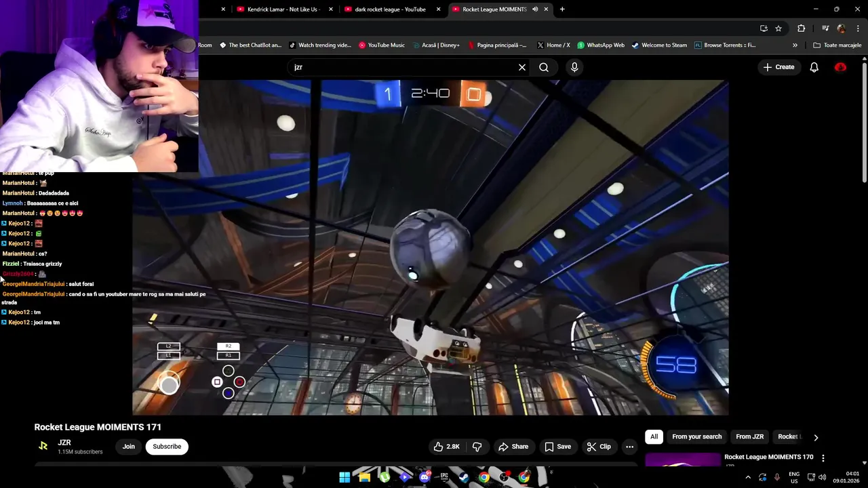Open File Explorer from the taskbar

point(364,477)
